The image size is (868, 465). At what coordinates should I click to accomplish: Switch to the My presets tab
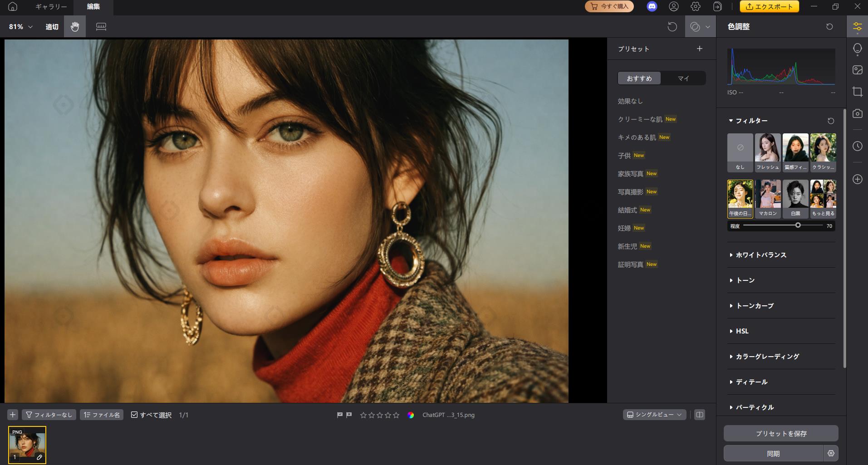pyautogui.click(x=683, y=78)
